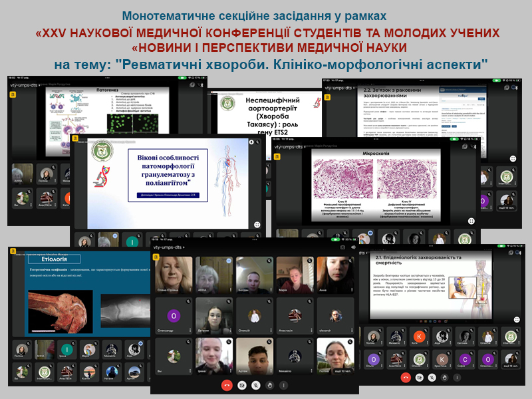This screenshot has height=399, width=532.
Task: Switch camera icon in central call header
Action: pos(342,247)
